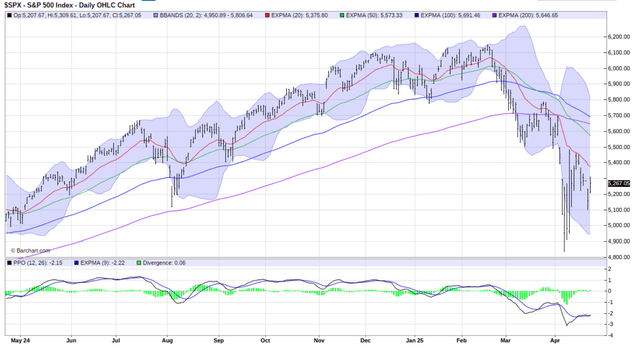
Task: Click the Apr date axis label
Action: click(x=555, y=340)
